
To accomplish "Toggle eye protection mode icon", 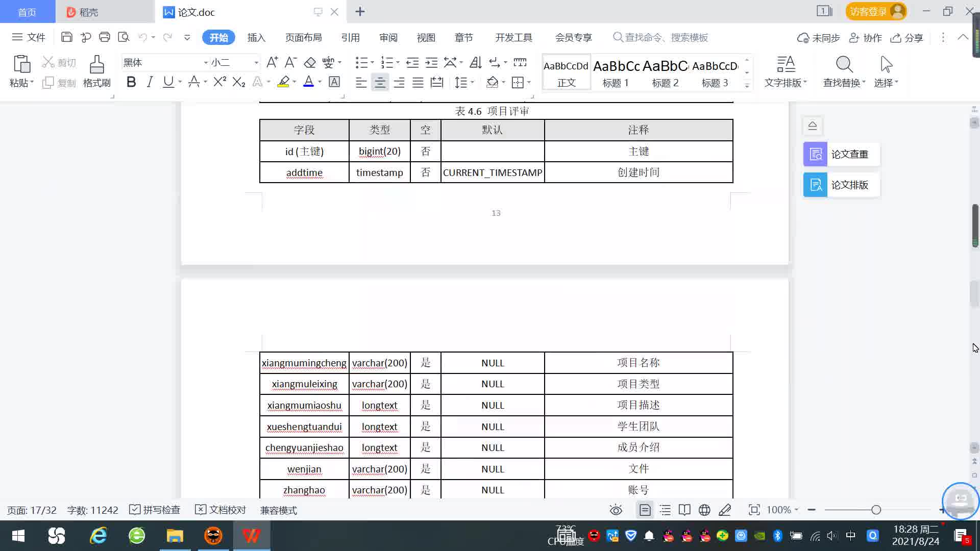I will click(x=616, y=510).
